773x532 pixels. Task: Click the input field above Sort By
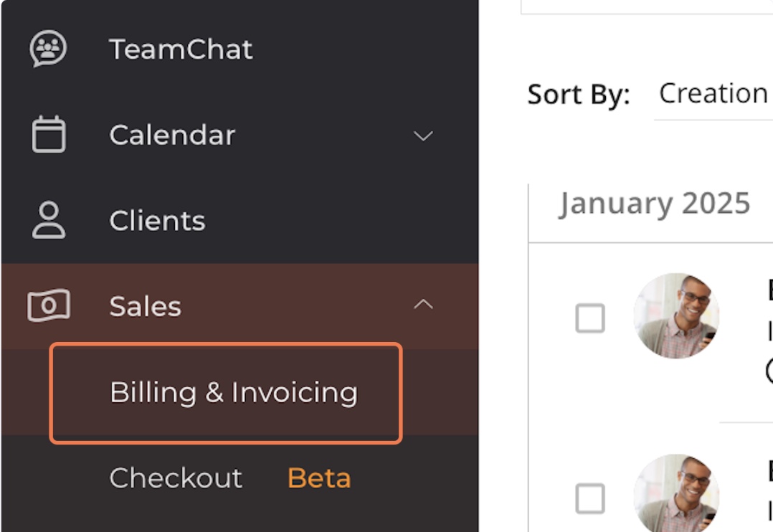pyautogui.click(x=645, y=7)
